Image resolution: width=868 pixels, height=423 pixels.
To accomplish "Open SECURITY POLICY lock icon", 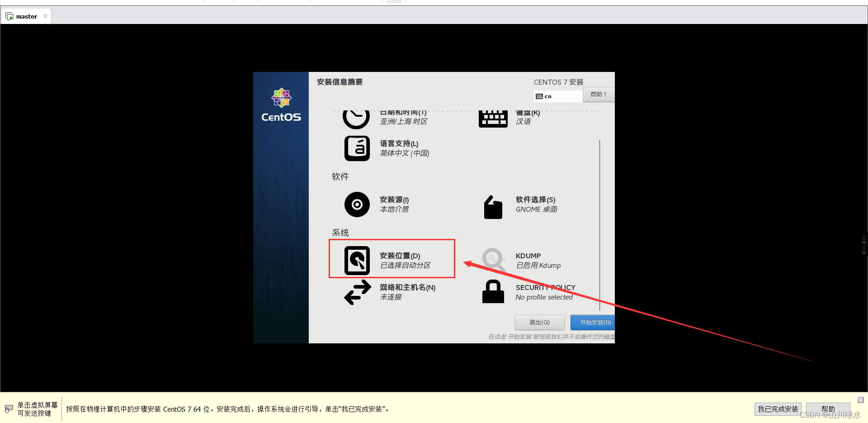I will 493,292.
